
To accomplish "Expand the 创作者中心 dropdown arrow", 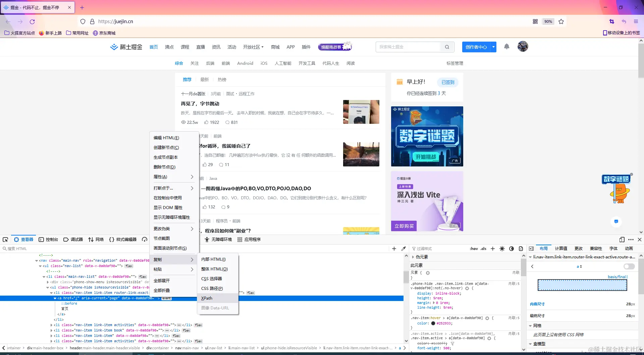I will (x=493, y=47).
